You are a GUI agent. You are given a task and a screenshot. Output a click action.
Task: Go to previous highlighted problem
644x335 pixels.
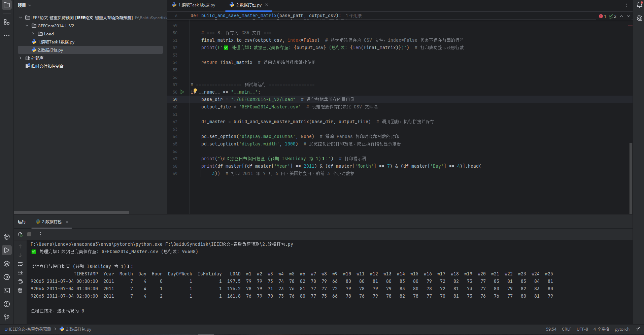click(621, 16)
